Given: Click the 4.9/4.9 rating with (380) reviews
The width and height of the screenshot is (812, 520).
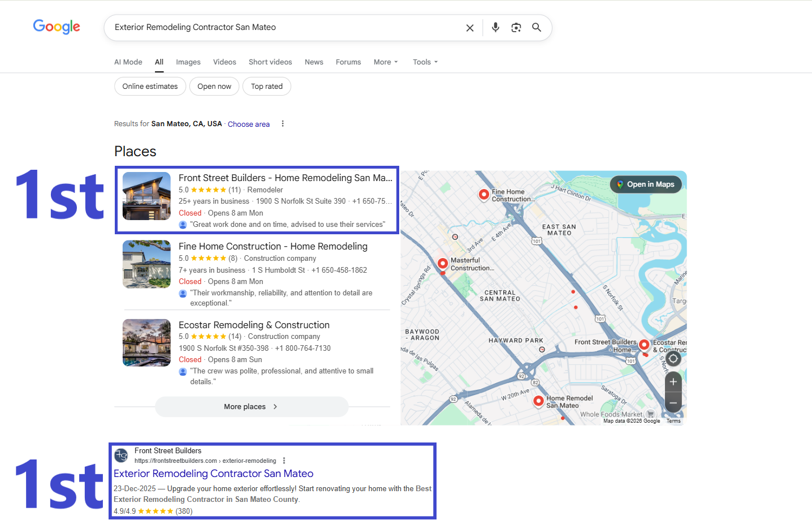Looking at the screenshot, I should [x=153, y=511].
